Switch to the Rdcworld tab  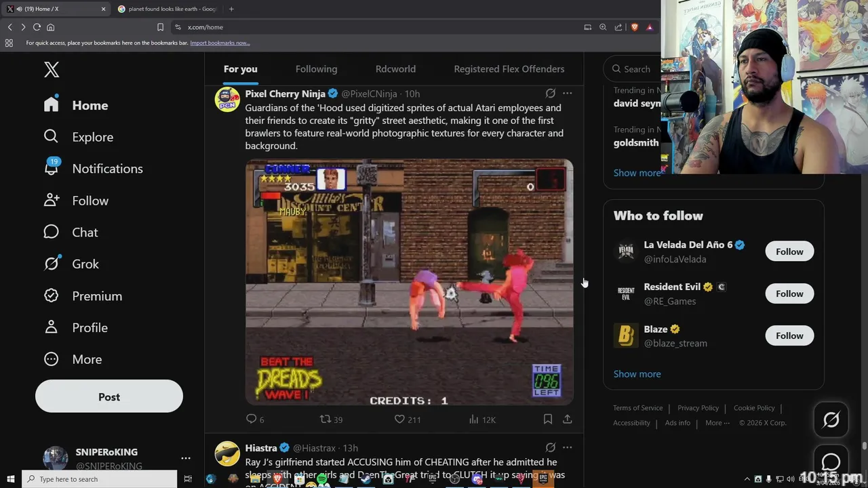395,69
